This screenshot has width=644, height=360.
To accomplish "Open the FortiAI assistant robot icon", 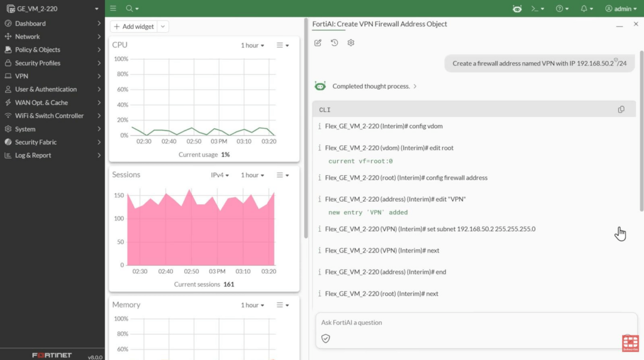I will click(517, 9).
